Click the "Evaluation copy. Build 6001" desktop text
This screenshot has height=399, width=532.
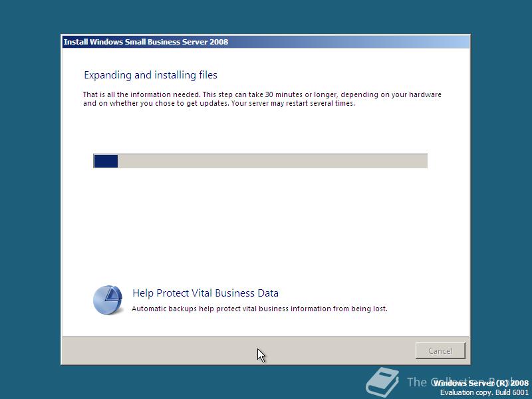(484, 392)
